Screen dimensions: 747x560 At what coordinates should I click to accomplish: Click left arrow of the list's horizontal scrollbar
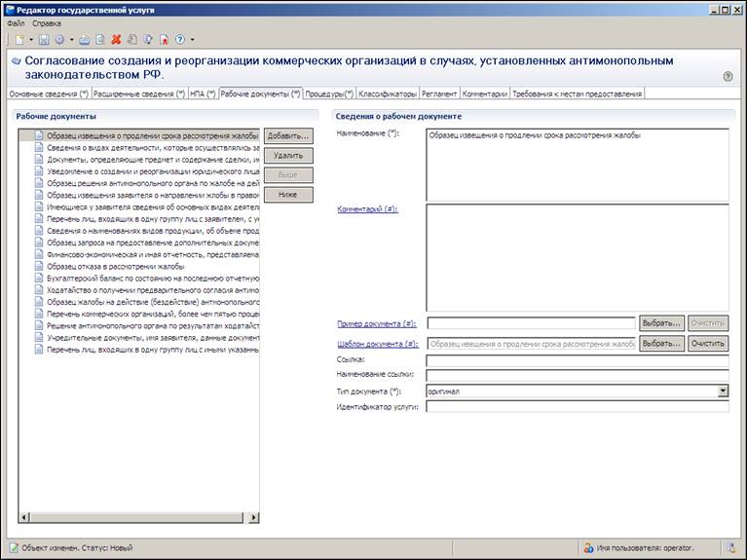[24, 517]
